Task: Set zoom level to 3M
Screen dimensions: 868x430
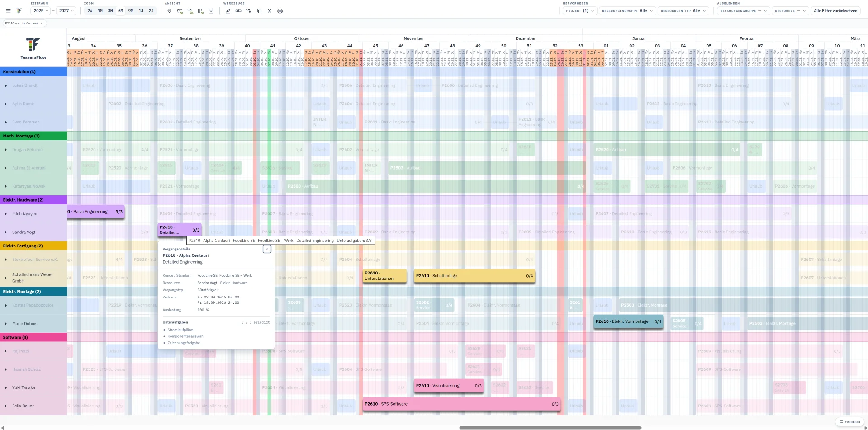Action: [x=110, y=11]
